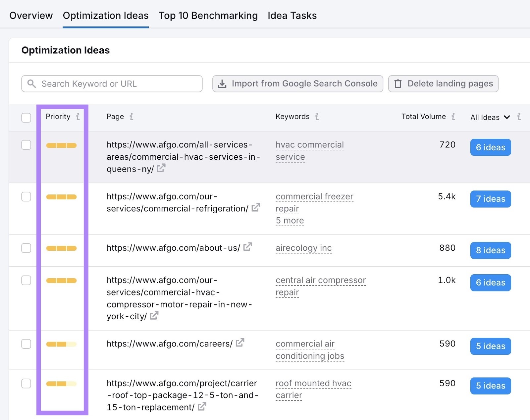Screen dimensions: 530x420
Task: Check the select-all checkbox in the header row
Action: coord(26,118)
